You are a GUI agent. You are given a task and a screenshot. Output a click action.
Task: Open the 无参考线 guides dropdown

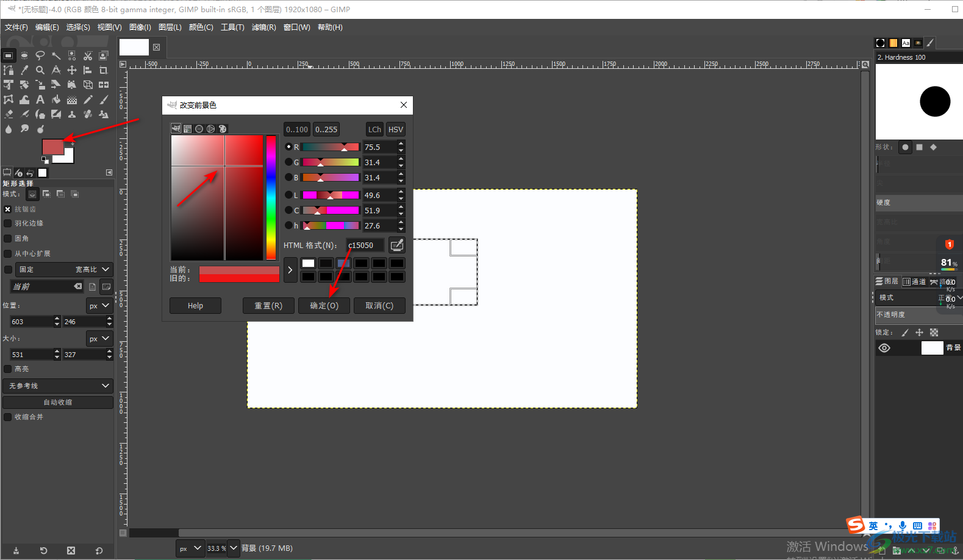(58, 386)
